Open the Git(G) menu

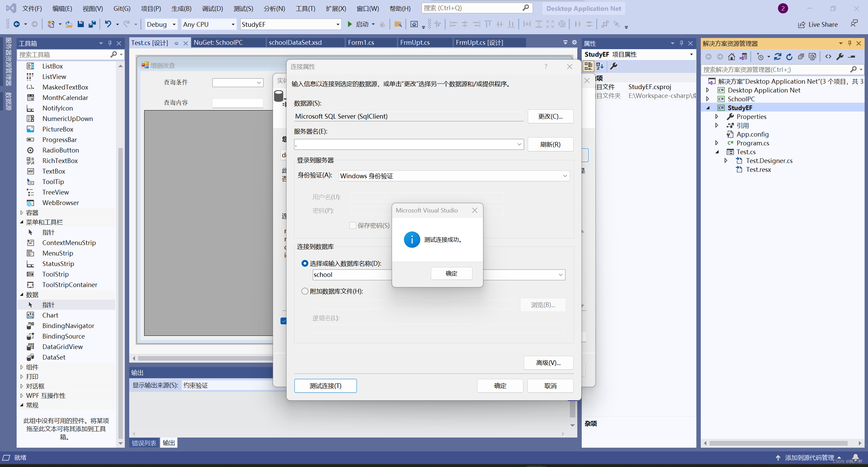(x=122, y=8)
